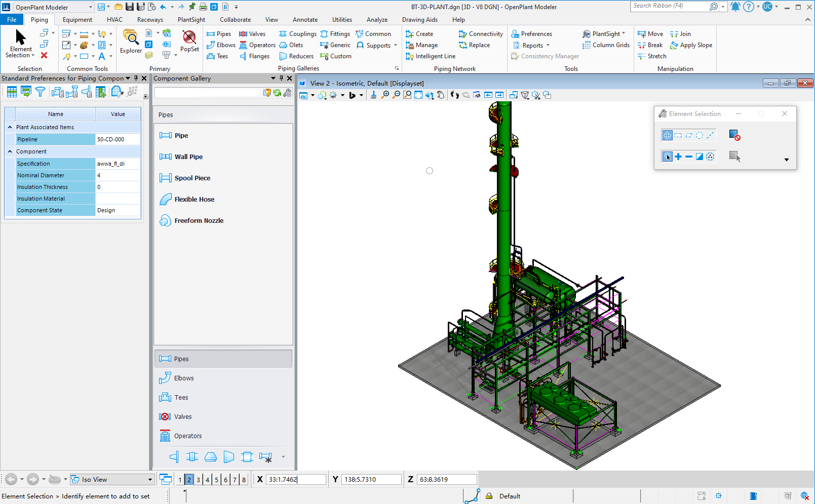
Task: Click the refresh icon in Component Gallery
Action: (x=277, y=93)
